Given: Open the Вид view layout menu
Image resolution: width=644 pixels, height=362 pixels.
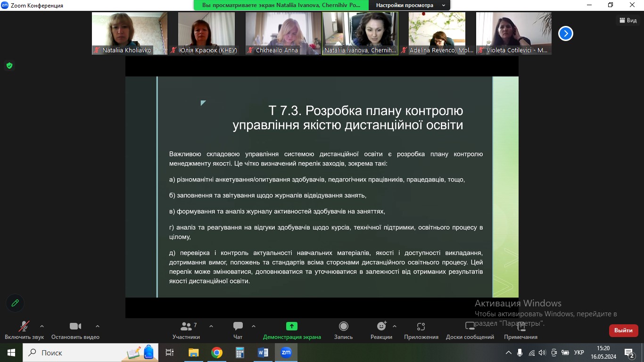Looking at the screenshot, I should point(628,20).
